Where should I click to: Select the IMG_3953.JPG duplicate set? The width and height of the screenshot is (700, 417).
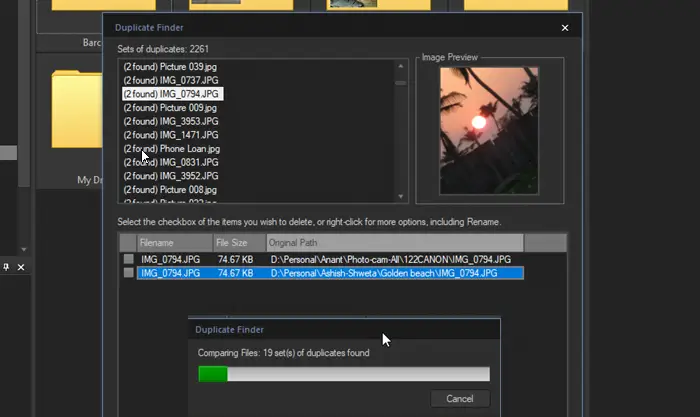[x=171, y=121]
